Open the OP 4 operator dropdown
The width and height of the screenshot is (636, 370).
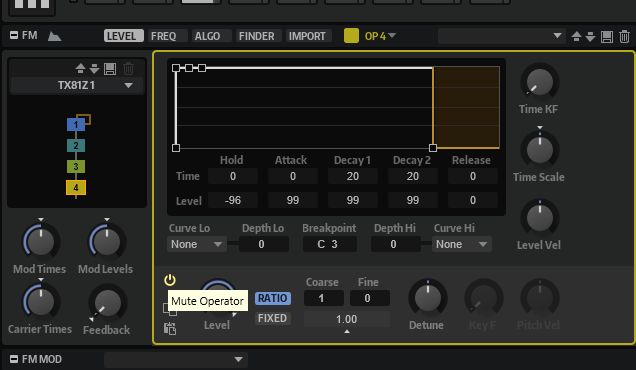(380, 36)
